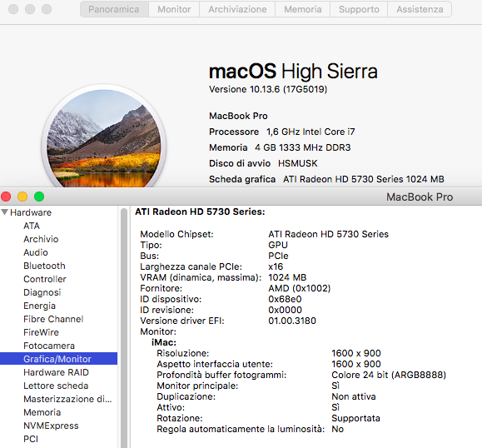
Task: Click the startup disk name HSMUSK
Action: (297, 163)
